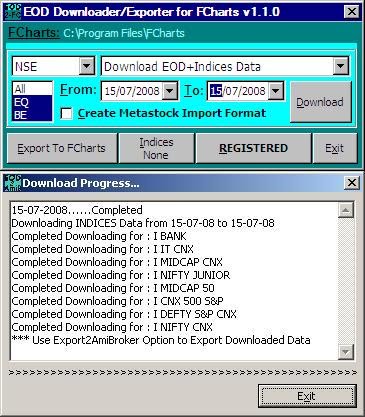The height and width of the screenshot is (417, 365).
Task: Click the 'I CNX 500 S&P' completed log line
Action: click(x=118, y=301)
